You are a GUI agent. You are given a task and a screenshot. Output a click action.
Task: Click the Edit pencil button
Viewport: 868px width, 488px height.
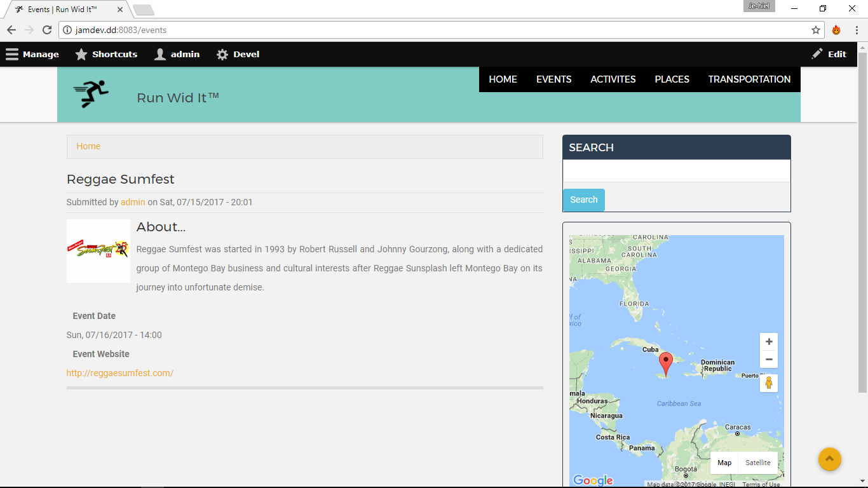[x=829, y=55]
